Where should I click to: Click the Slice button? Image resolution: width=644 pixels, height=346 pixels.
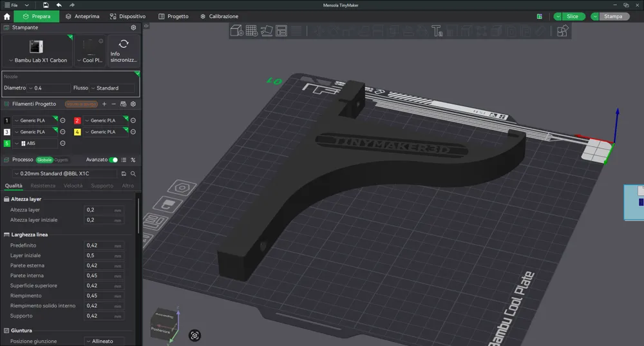pyautogui.click(x=573, y=17)
